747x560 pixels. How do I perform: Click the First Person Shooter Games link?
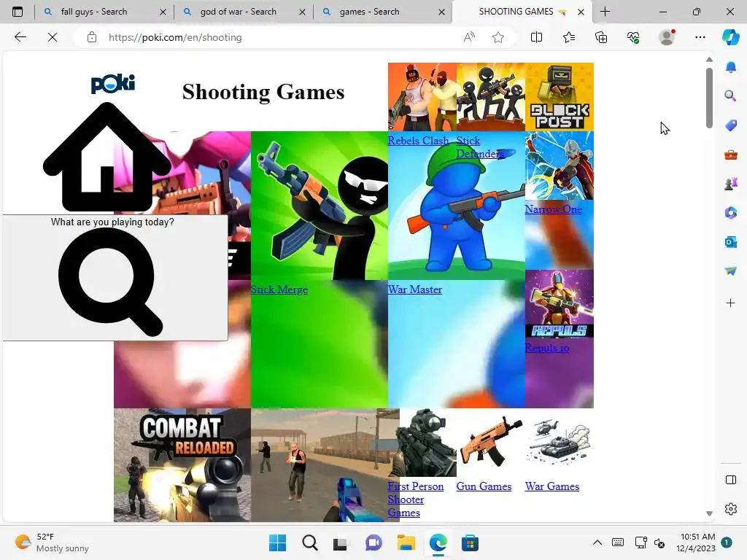click(x=415, y=499)
